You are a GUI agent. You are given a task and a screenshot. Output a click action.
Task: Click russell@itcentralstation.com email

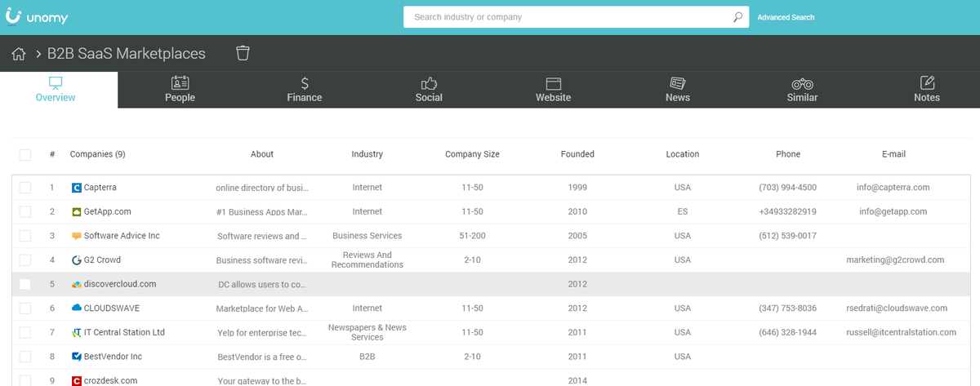(901, 332)
